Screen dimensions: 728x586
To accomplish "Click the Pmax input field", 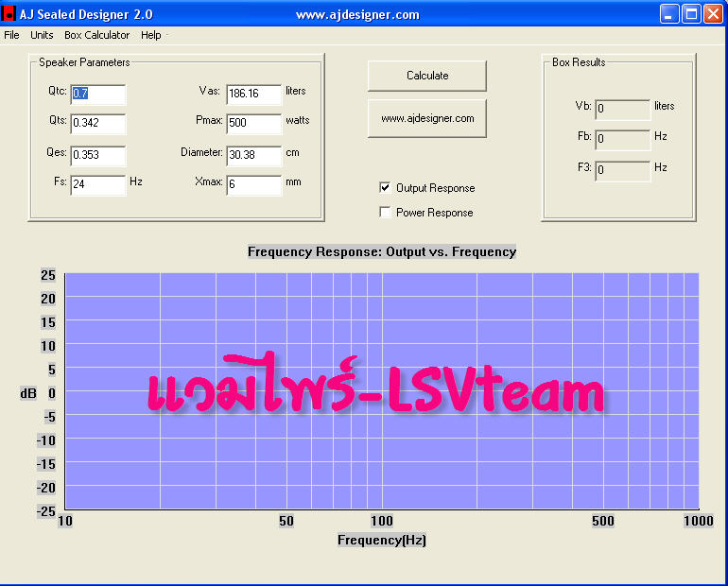I will [254, 124].
